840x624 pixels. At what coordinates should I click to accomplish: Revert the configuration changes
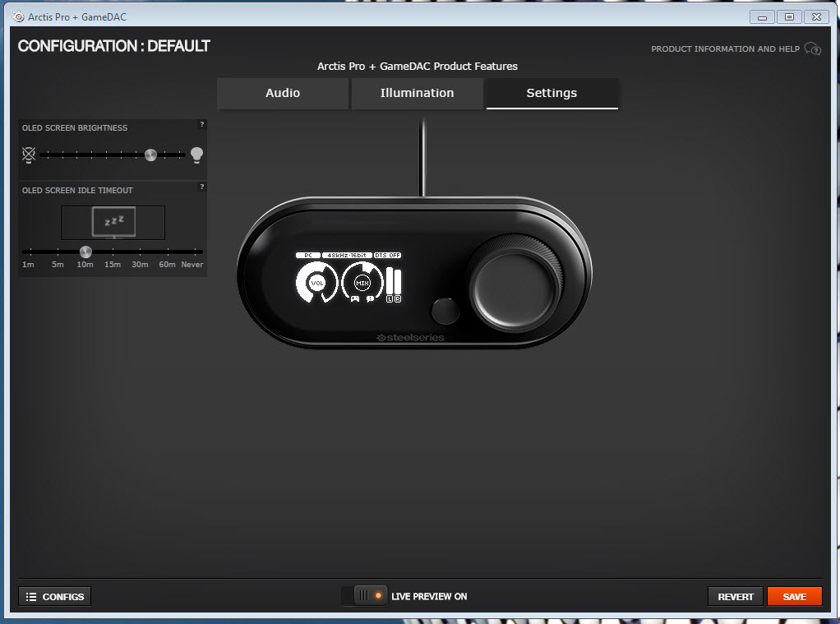tap(736, 597)
